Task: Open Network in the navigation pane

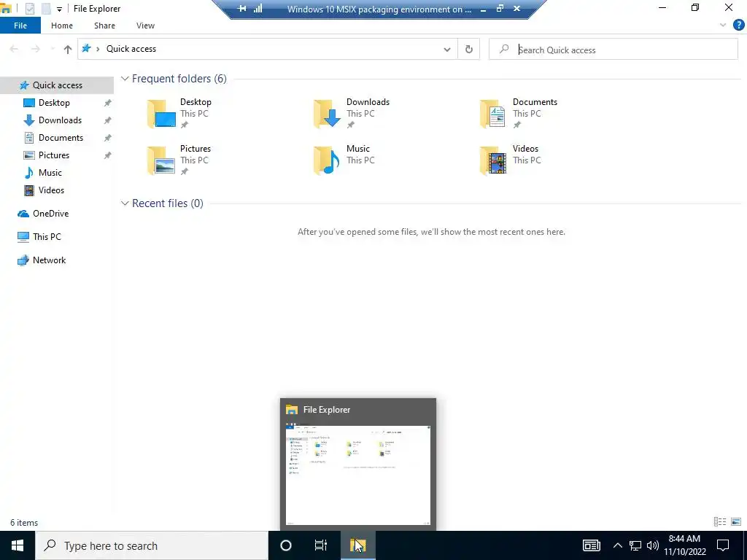Action: (49, 260)
